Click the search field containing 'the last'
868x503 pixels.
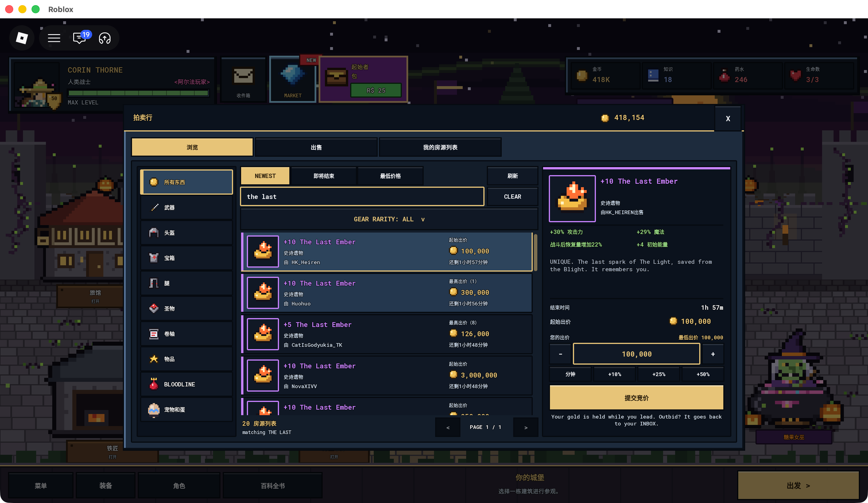tap(362, 196)
